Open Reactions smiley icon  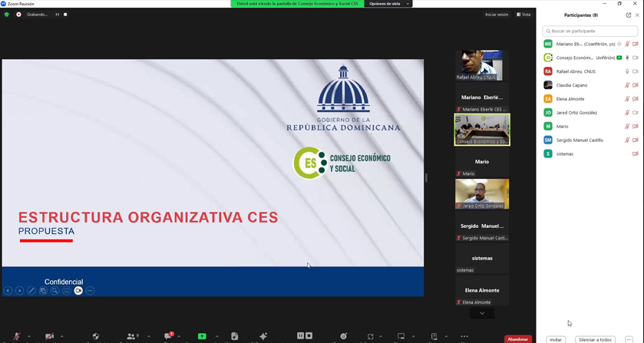tap(343, 336)
